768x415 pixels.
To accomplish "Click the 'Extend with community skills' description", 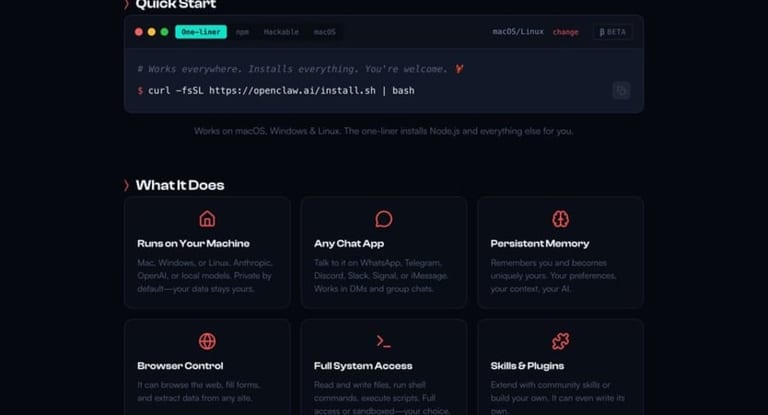I will point(557,398).
